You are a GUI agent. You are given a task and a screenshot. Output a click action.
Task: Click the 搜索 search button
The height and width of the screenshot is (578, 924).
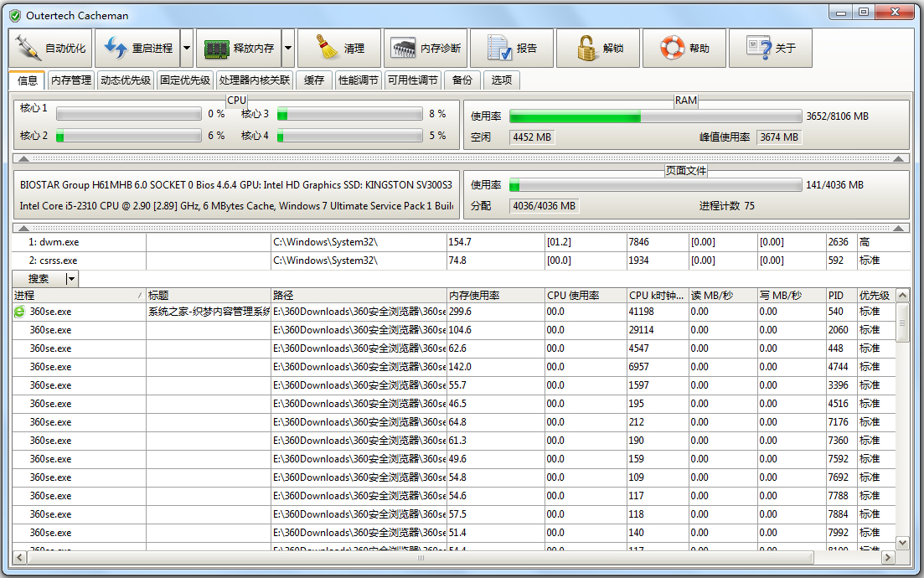(x=39, y=279)
